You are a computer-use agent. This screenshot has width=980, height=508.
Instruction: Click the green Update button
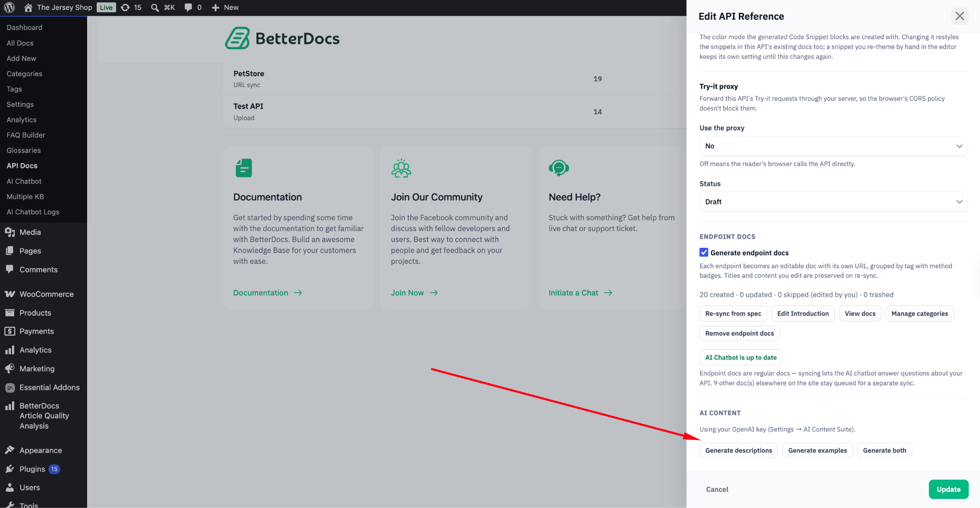click(x=948, y=489)
